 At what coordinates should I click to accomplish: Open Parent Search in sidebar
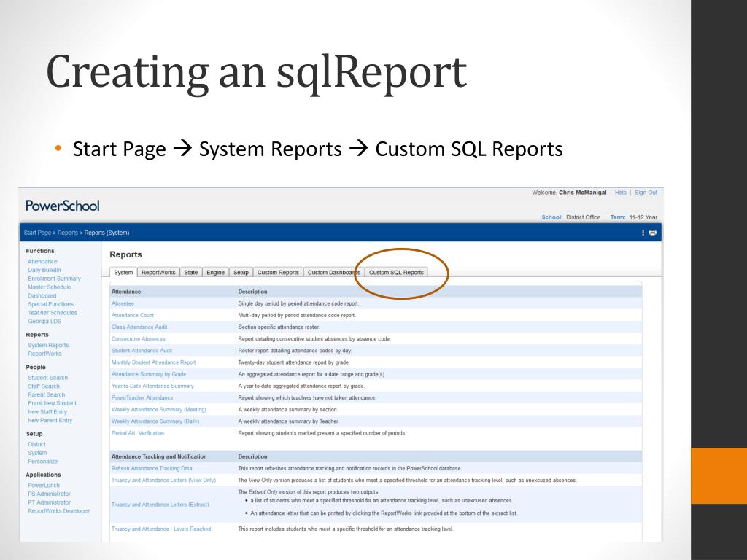pos(46,394)
